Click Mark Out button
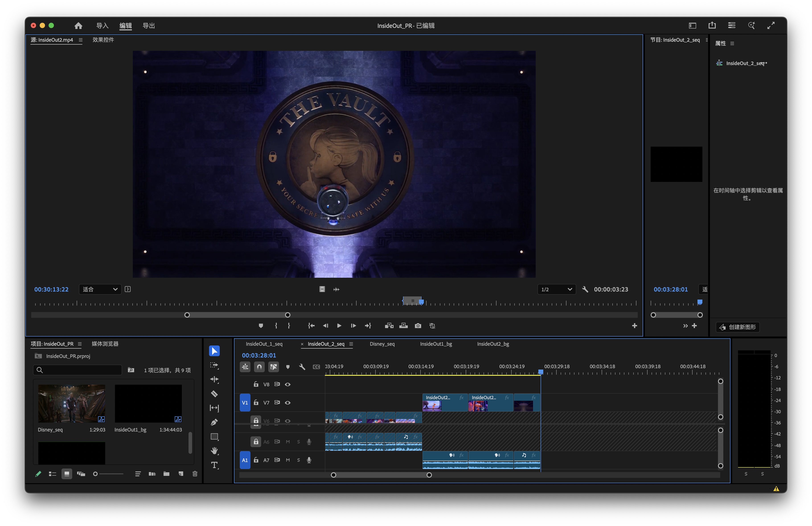This screenshot has width=812, height=526. pyautogui.click(x=289, y=326)
